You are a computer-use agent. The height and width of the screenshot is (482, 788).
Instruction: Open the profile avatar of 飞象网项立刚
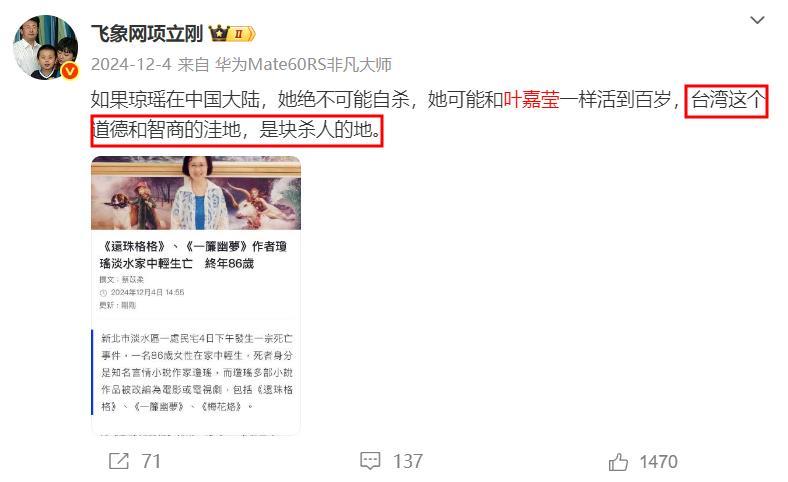(x=46, y=47)
